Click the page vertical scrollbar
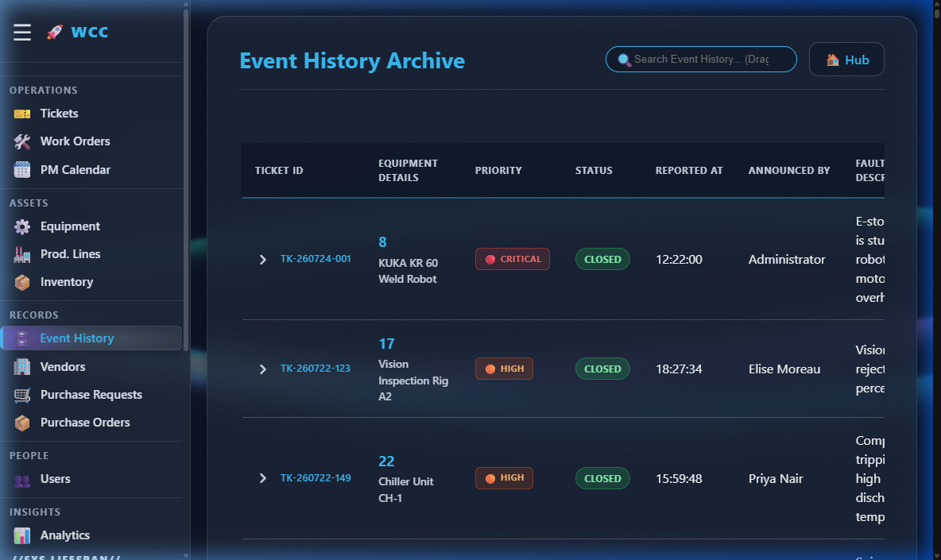 (937, 12)
